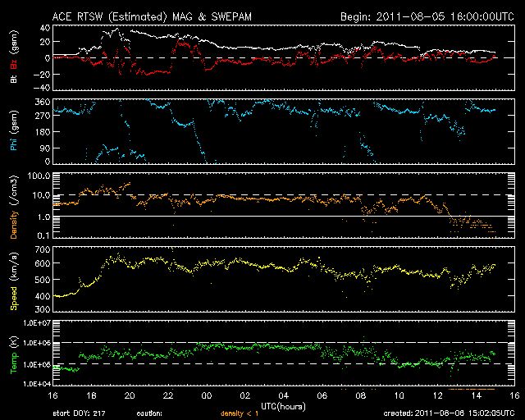The height and width of the screenshot is (420, 525).
Task: Click the cyan 'Phi (gsm)' axis label
Action: (x=14, y=130)
